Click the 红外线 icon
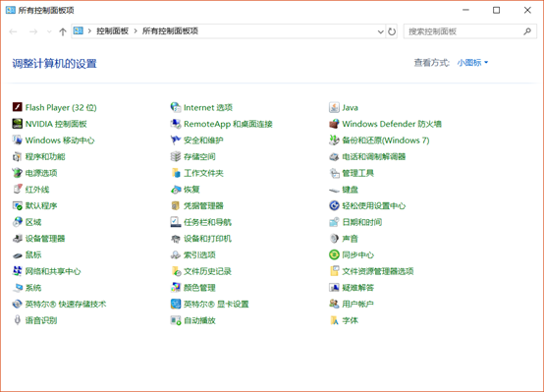The width and height of the screenshot is (544, 392). [x=18, y=190]
